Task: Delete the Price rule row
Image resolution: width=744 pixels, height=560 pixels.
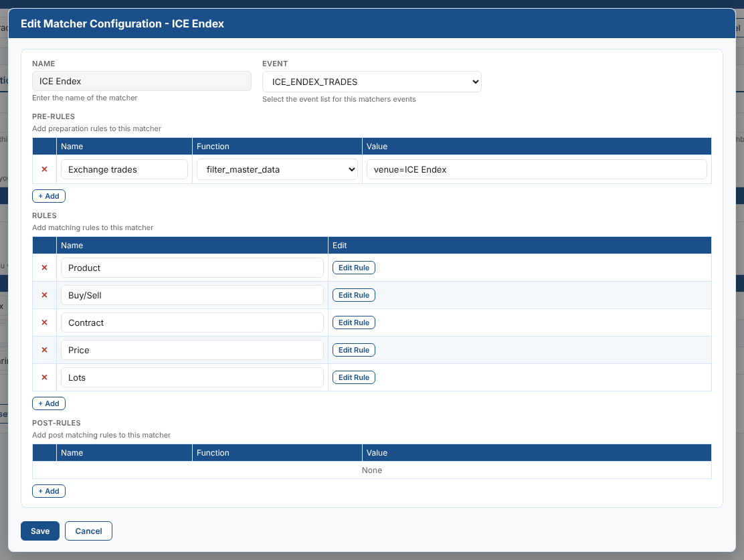Action: pos(45,350)
